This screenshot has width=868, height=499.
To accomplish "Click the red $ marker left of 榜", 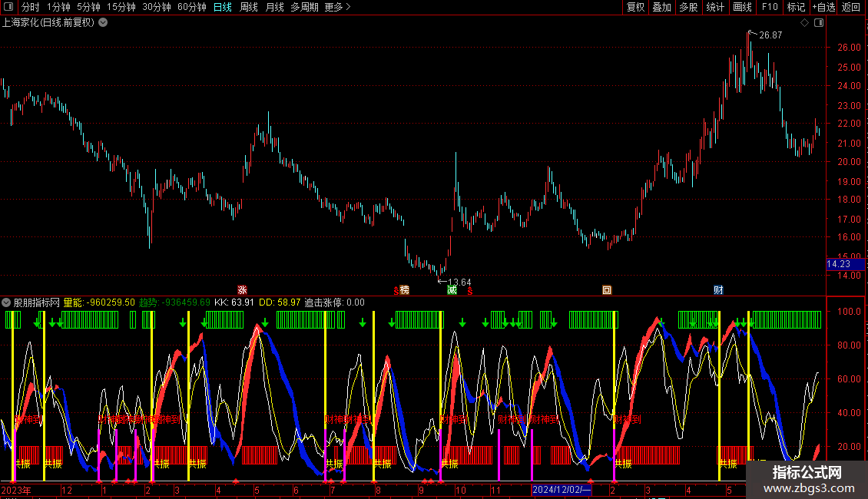I will click(x=396, y=291).
